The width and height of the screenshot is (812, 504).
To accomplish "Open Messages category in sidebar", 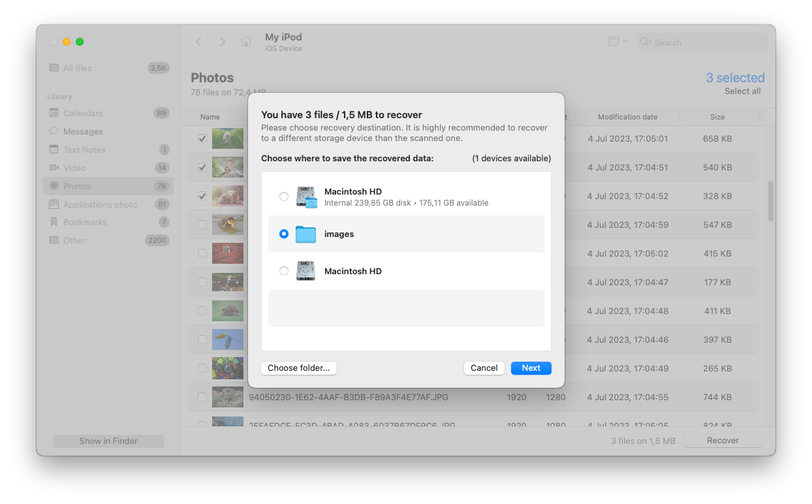I will (x=108, y=131).
